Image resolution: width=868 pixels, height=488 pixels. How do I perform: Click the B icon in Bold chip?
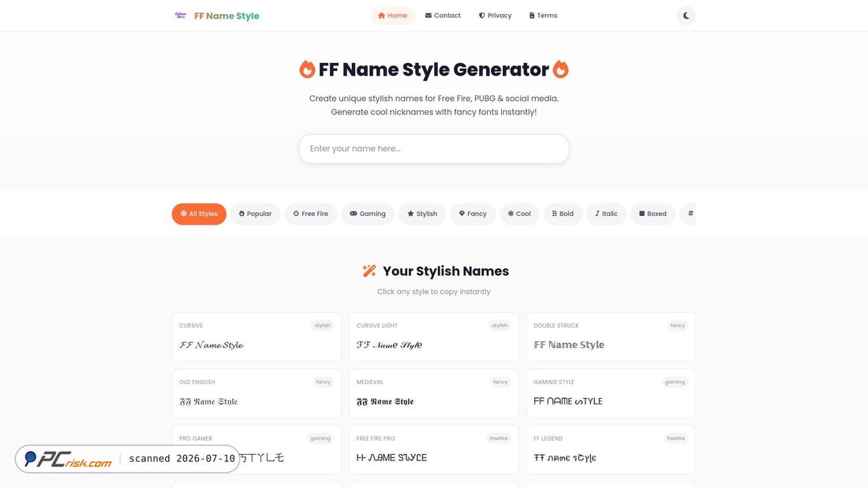tap(554, 214)
